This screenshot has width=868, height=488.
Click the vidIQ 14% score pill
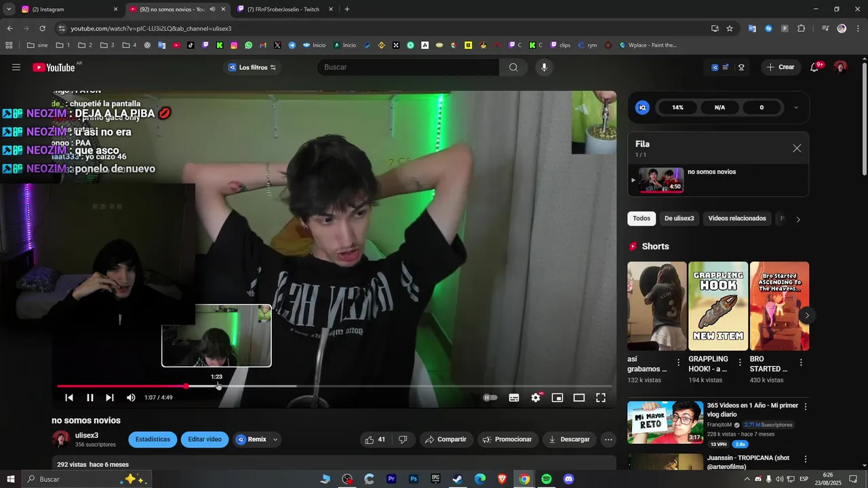pyautogui.click(x=677, y=107)
